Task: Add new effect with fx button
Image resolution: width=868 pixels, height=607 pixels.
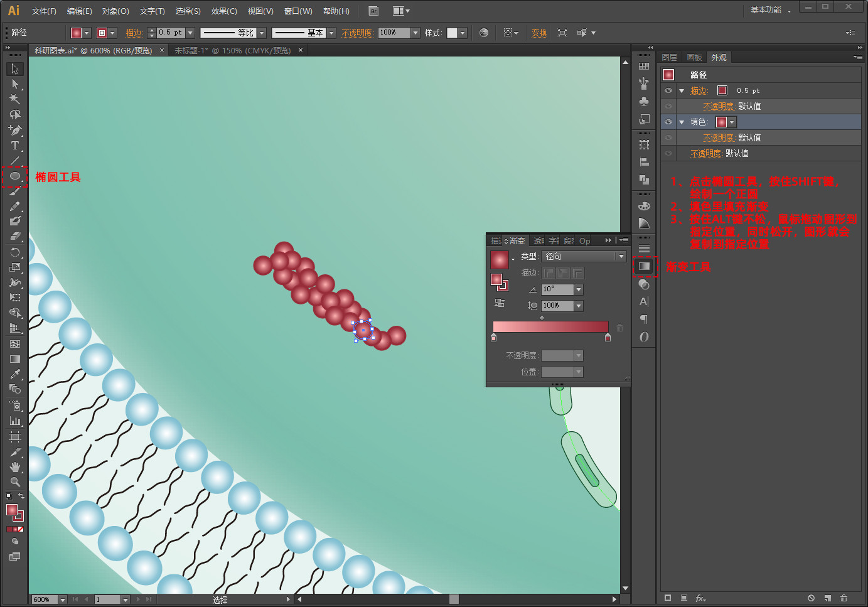Action: [x=701, y=598]
